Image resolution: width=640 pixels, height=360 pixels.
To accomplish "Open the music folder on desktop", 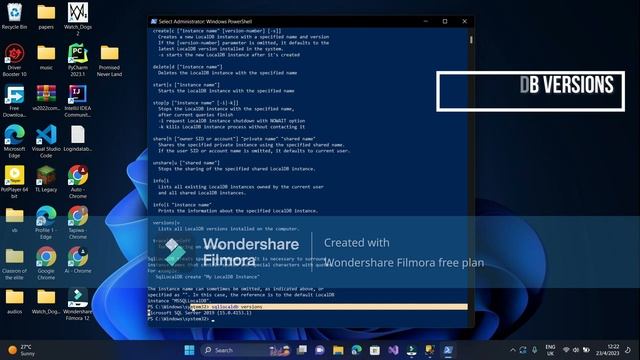I will click(46, 57).
